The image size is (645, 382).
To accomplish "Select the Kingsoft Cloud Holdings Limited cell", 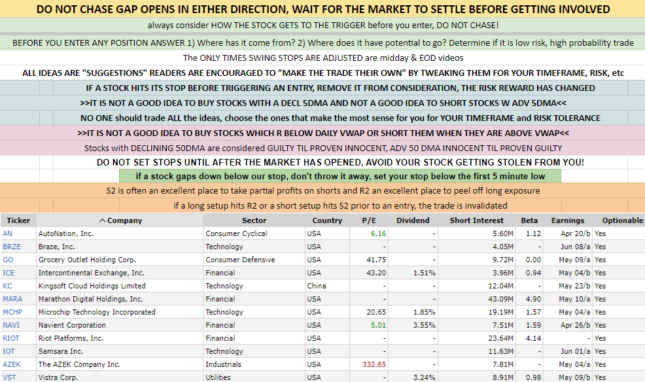I will [119, 286].
